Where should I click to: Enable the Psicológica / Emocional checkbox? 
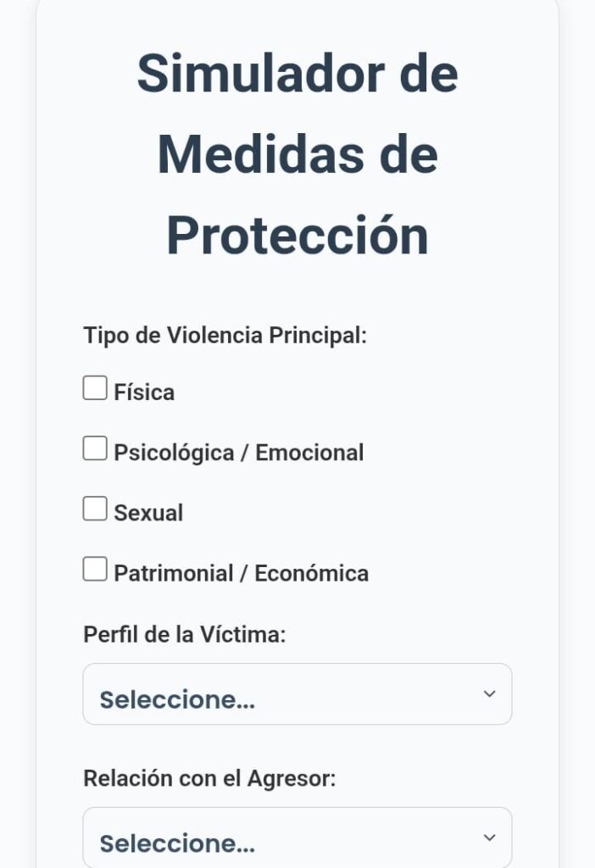click(95, 449)
